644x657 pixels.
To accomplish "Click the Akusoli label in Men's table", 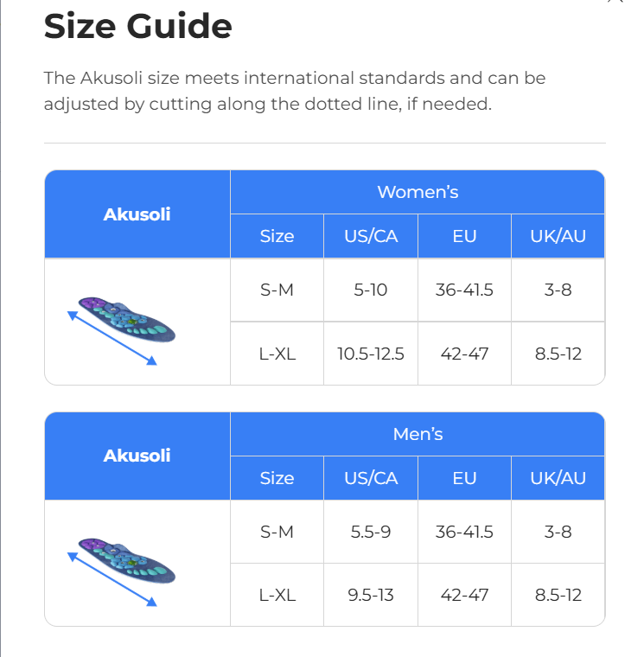I will coord(137,456).
